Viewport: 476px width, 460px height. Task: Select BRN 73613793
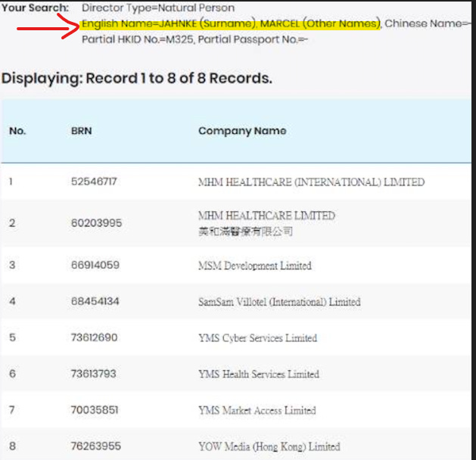94,374
